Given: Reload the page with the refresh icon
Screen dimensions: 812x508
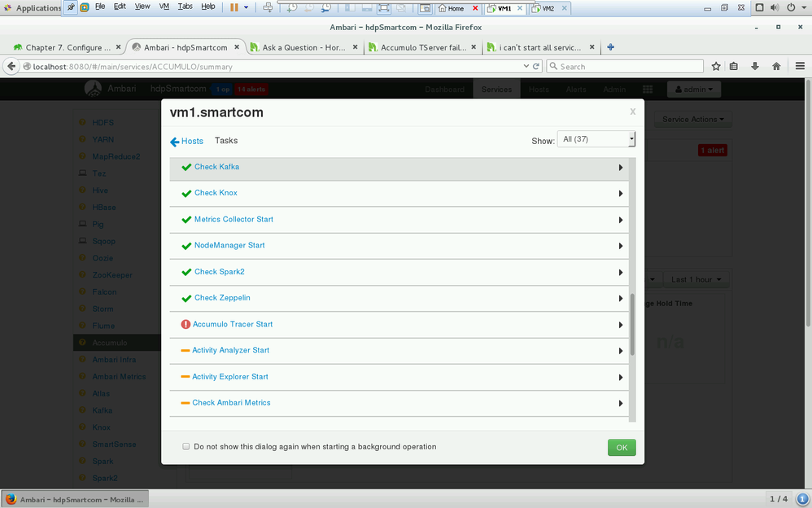Looking at the screenshot, I should pos(536,67).
